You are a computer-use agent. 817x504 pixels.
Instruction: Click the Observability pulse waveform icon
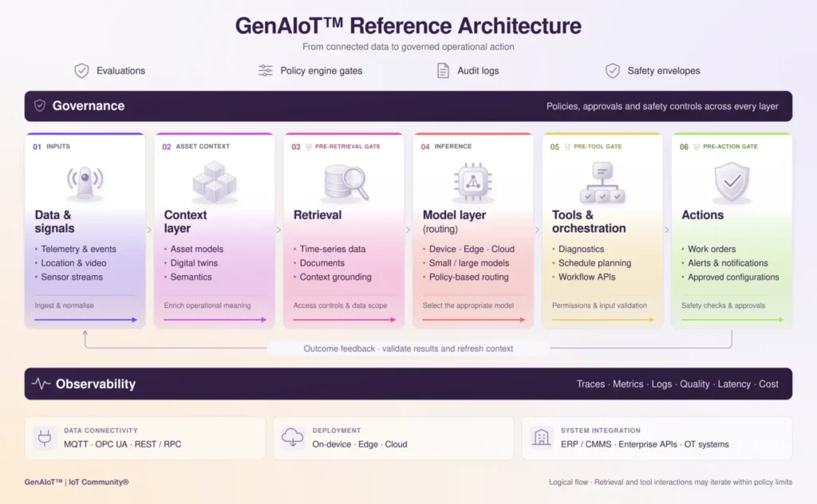[41, 384]
